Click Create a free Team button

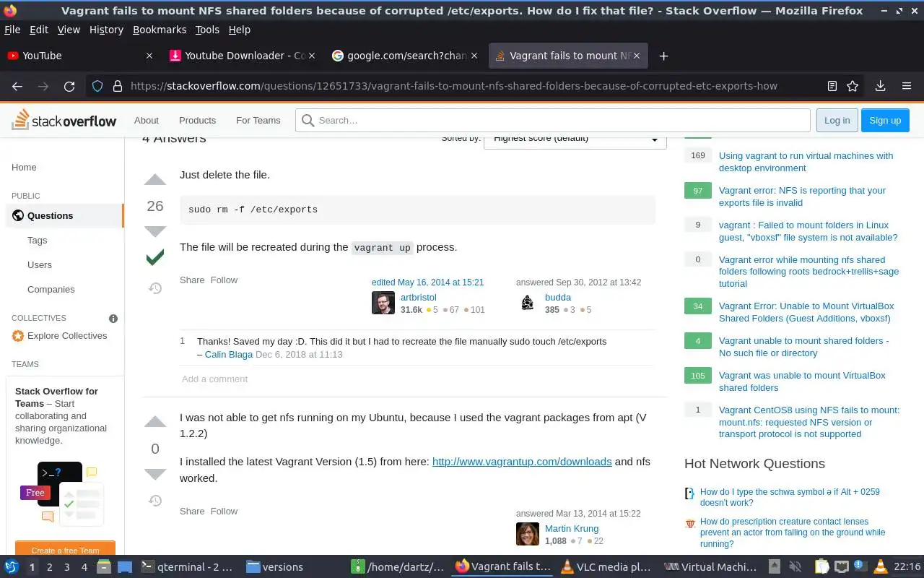(65, 550)
